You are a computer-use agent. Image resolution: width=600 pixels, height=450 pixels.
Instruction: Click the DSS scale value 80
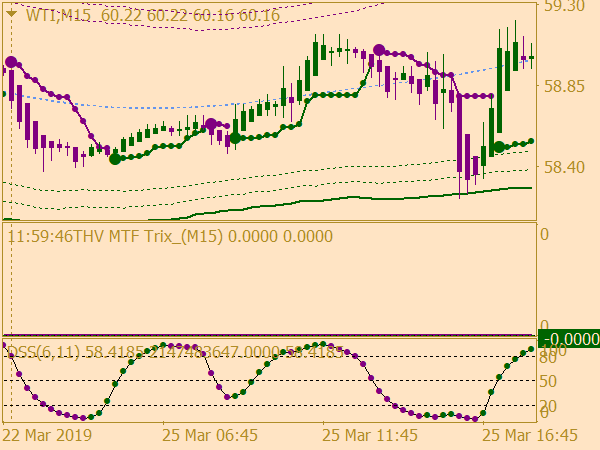[548, 358]
